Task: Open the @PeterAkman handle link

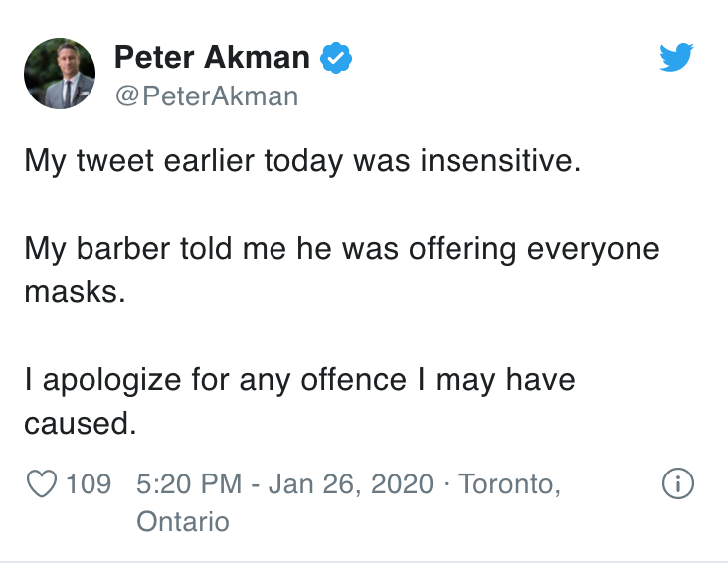Action: [x=207, y=96]
